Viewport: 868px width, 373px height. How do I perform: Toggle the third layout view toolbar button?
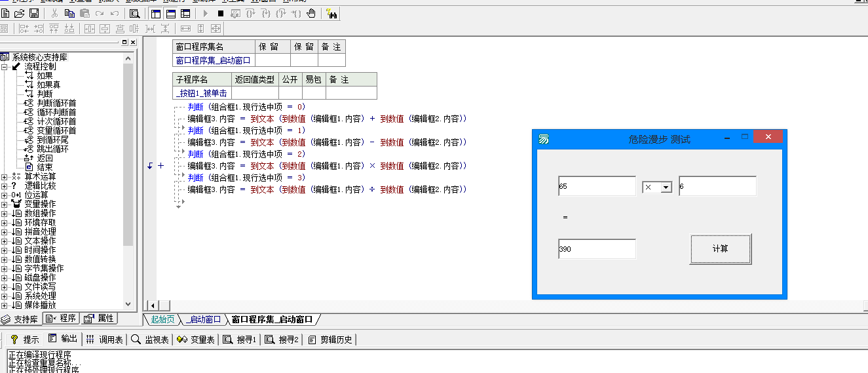pos(186,13)
